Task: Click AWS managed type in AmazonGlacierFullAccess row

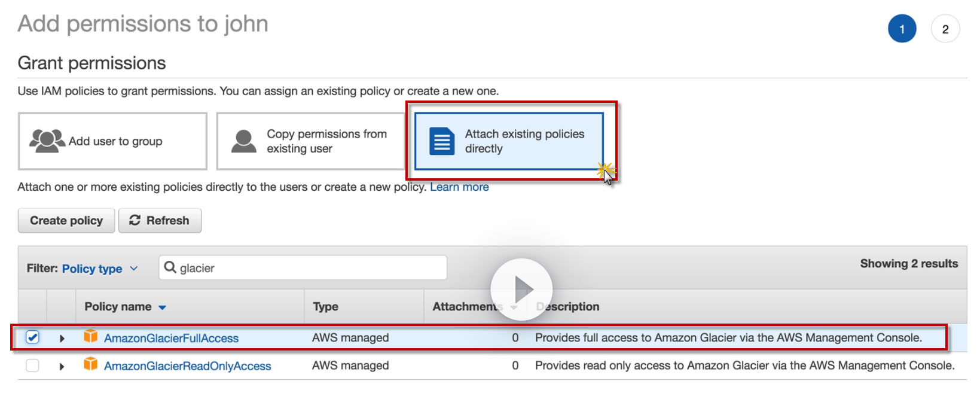Action: 350,337
